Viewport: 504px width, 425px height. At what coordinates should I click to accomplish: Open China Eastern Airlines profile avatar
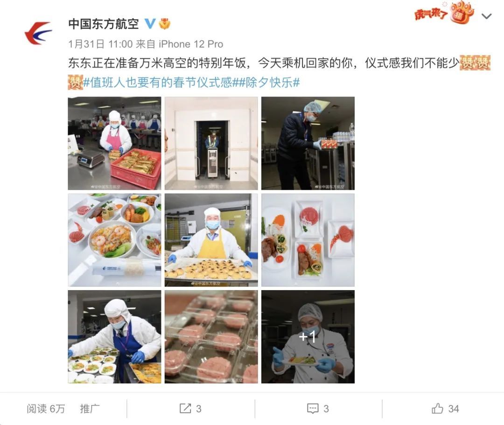[38, 33]
